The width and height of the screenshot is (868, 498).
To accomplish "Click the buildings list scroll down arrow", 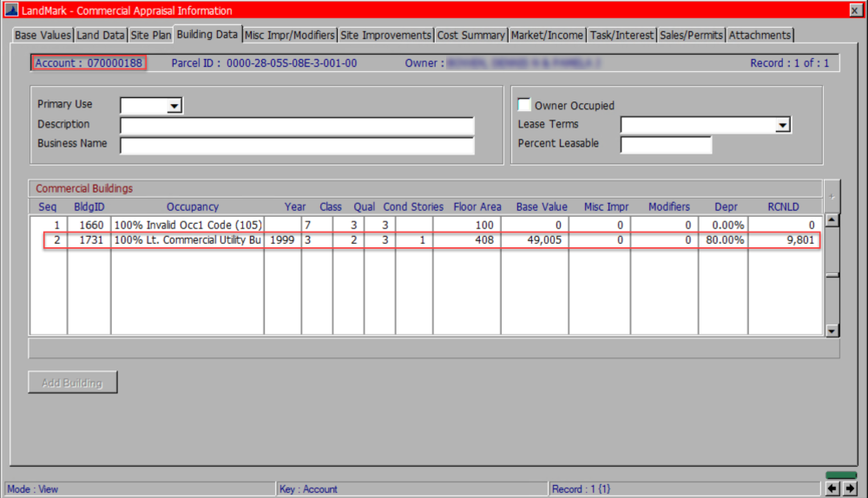I will coord(832,331).
